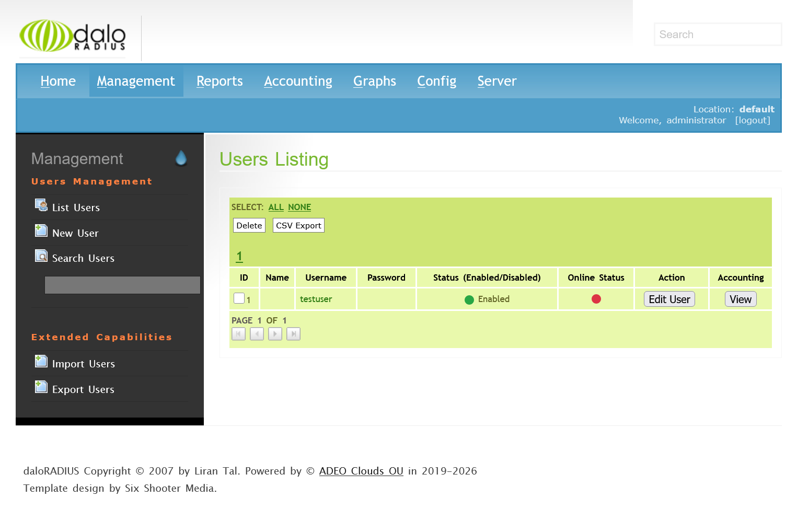Click the green Enabled status dot
This screenshot has height=532, width=797.
click(469, 299)
